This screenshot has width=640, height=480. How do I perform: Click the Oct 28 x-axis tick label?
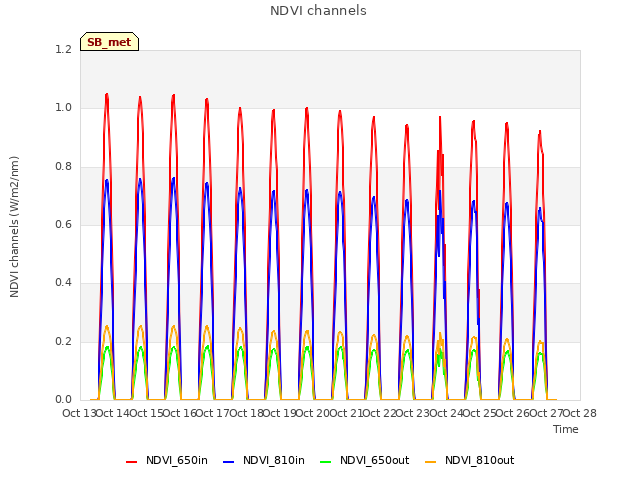[580, 413]
